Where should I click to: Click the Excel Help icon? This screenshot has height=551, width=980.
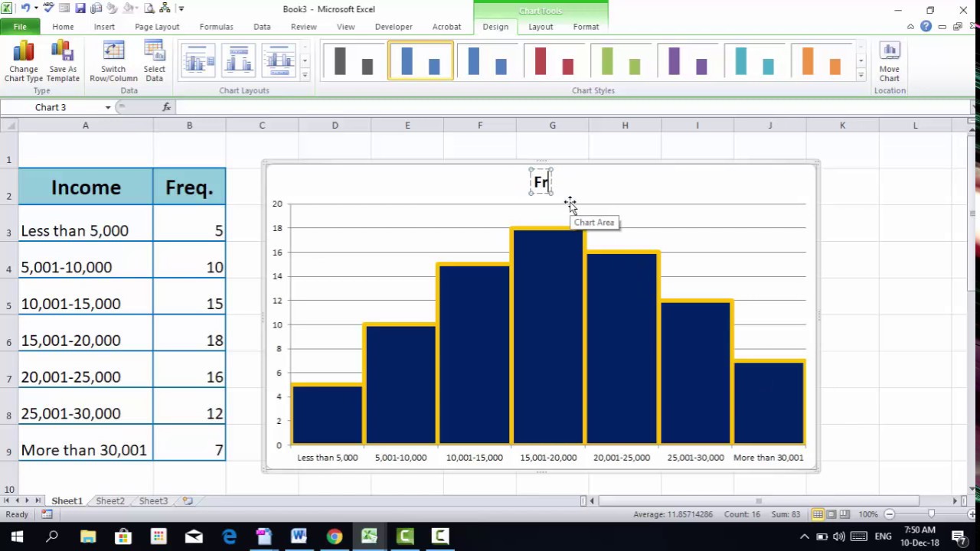pyautogui.click(x=926, y=27)
